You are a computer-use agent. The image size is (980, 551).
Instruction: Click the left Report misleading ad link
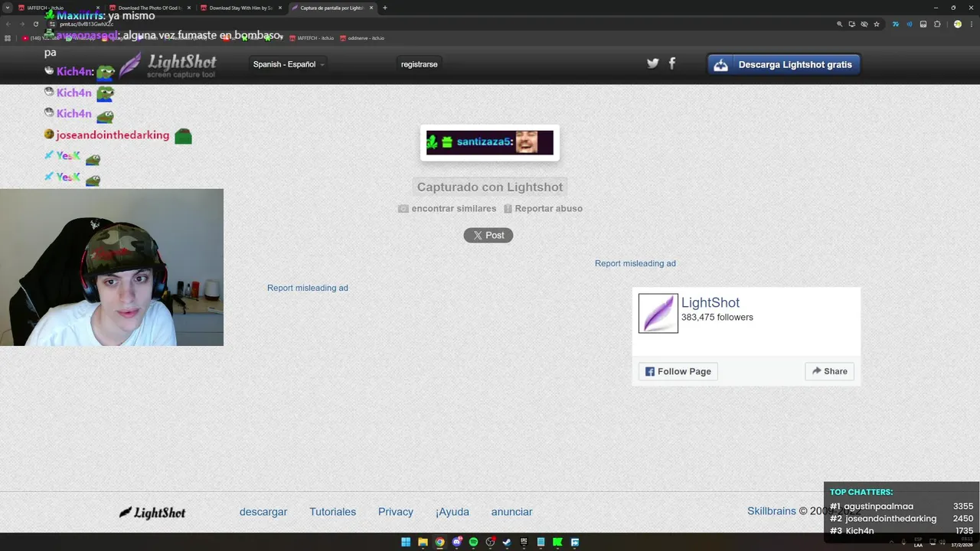coord(308,288)
